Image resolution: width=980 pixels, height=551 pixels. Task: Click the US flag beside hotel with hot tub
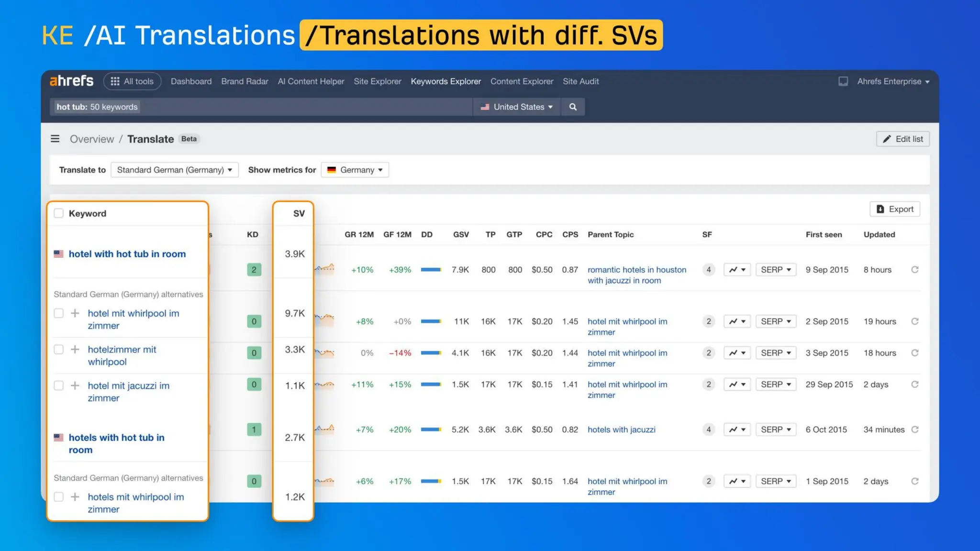(x=58, y=254)
